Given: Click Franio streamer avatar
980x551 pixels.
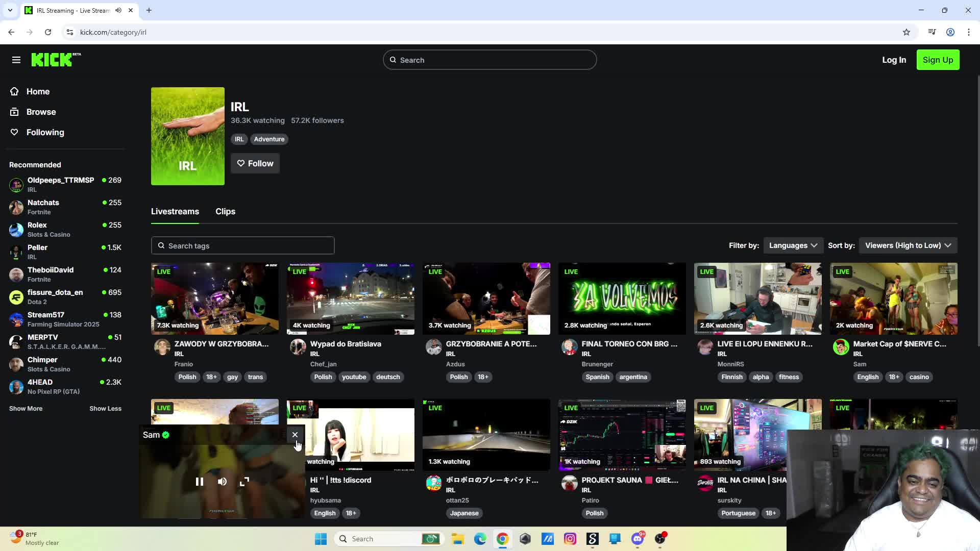Looking at the screenshot, I should (162, 347).
